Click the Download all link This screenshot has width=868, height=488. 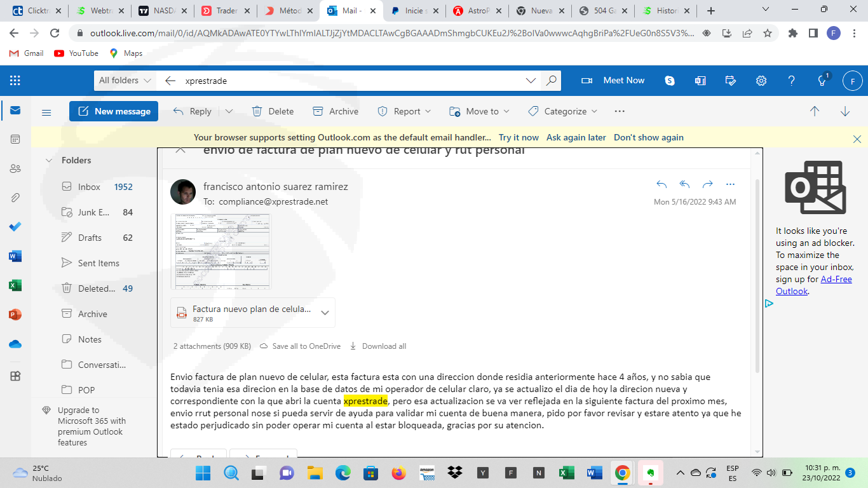pos(378,346)
